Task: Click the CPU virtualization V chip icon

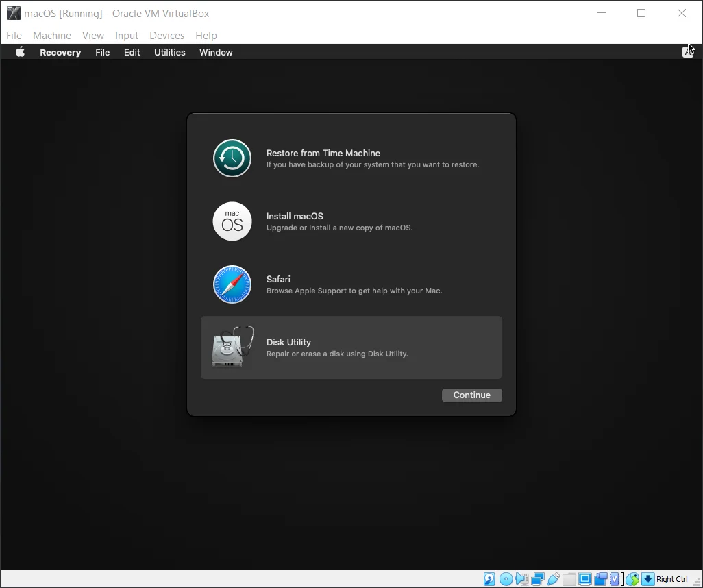Action: tap(615, 579)
